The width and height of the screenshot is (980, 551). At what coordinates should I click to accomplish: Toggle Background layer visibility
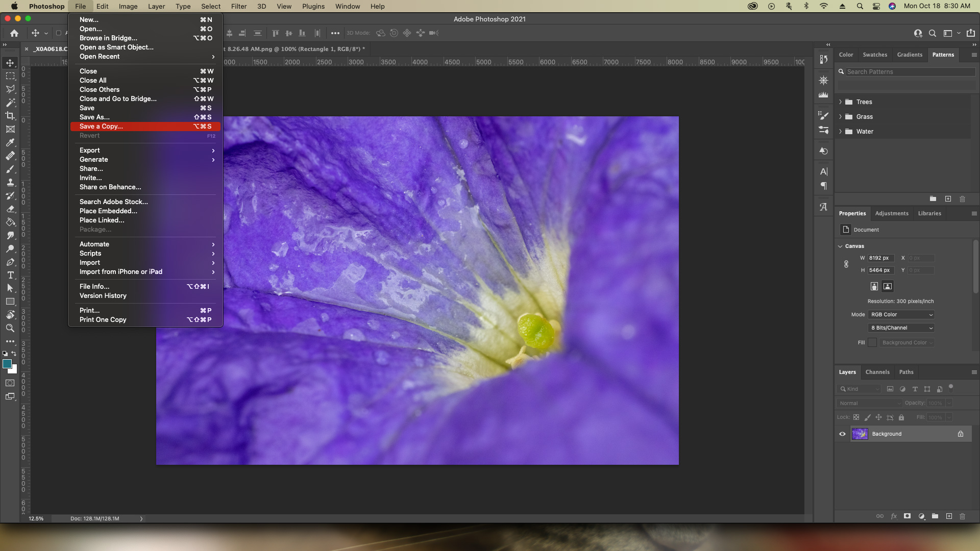842,433
